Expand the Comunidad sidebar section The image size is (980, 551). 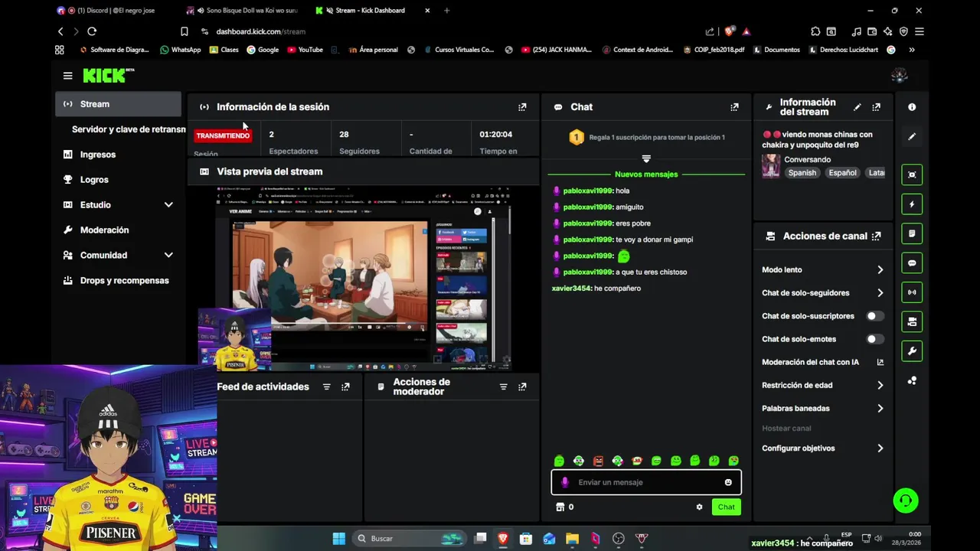(x=168, y=256)
